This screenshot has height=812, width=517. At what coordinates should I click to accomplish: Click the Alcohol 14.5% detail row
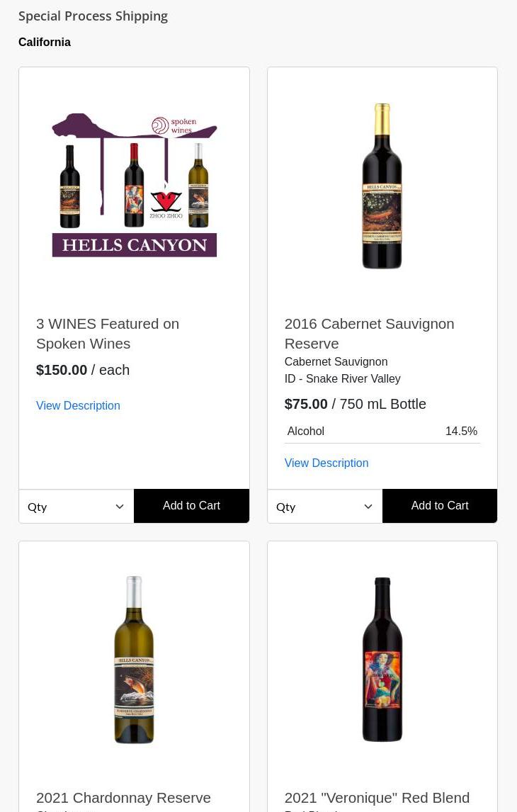[382, 431]
